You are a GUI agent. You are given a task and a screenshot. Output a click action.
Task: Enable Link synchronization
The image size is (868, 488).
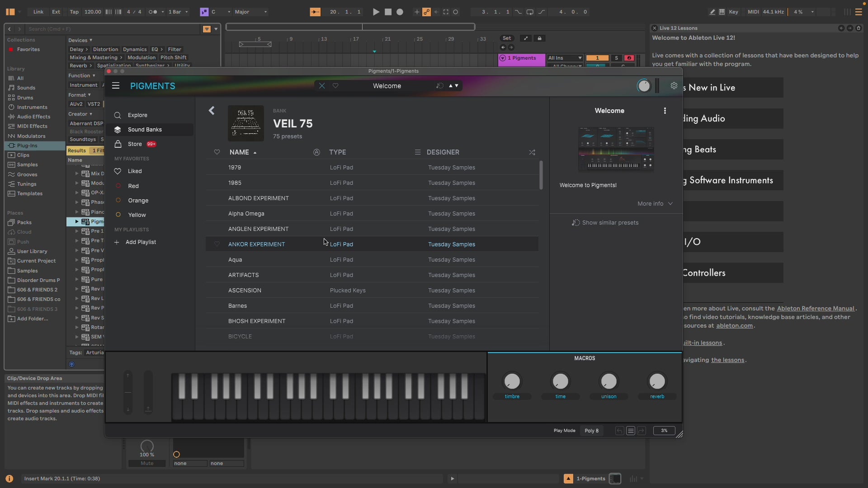point(38,12)
